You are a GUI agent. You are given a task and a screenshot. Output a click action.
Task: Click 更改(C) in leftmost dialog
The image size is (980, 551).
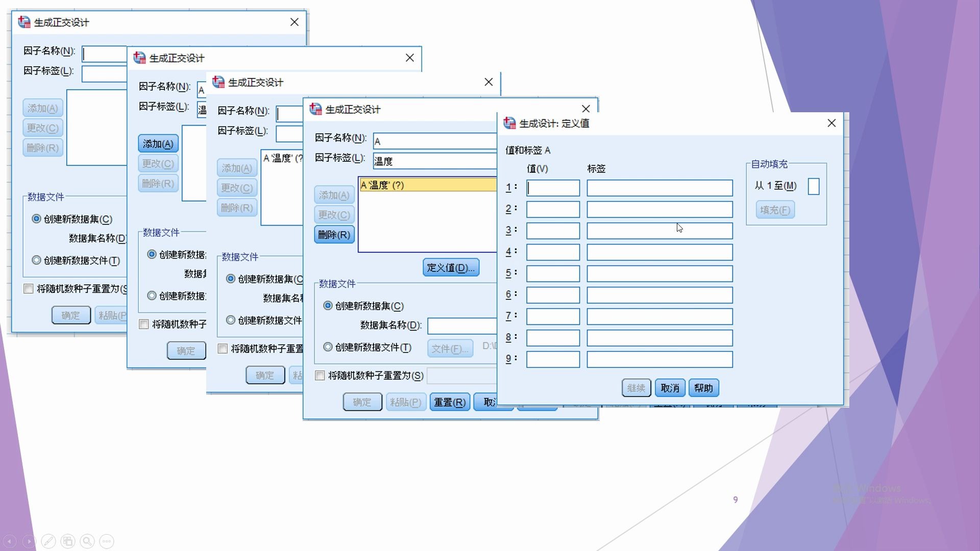click(43, 128)
